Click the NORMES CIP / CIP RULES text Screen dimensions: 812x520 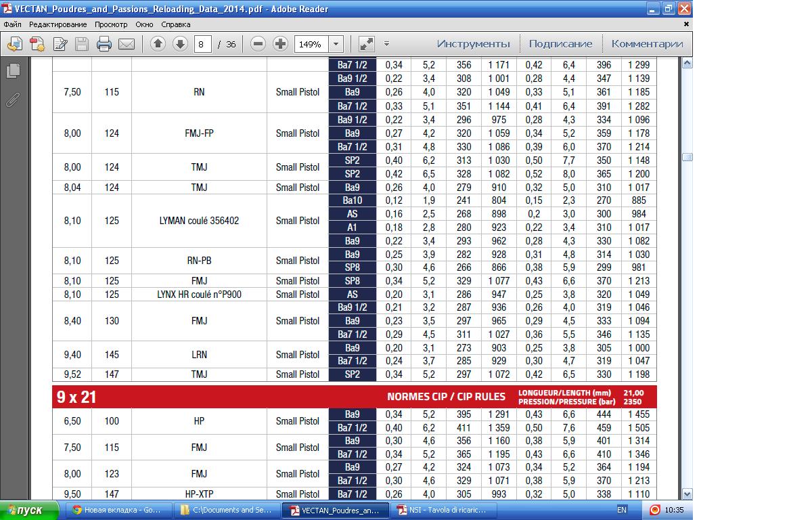(x=446, y=397)
